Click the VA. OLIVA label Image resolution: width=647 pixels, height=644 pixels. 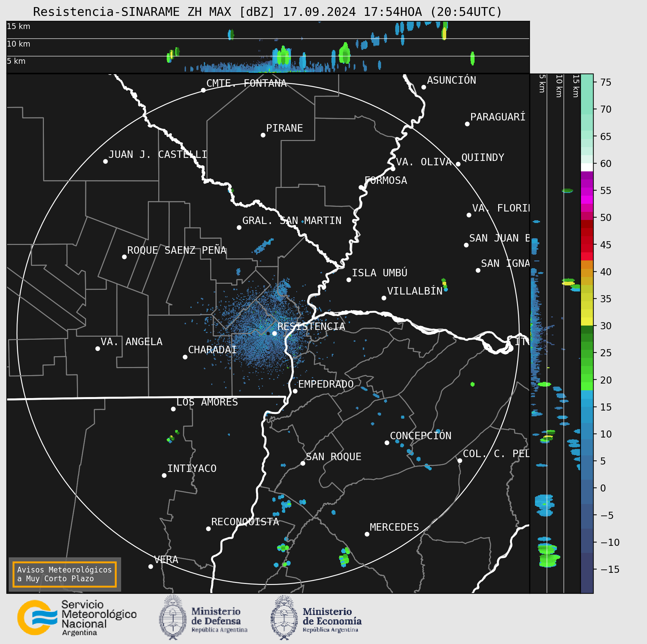tap(424, 162)
